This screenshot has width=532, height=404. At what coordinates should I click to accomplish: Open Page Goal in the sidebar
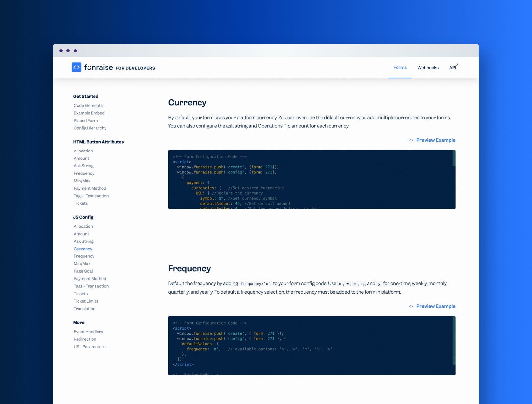point(83,271)
